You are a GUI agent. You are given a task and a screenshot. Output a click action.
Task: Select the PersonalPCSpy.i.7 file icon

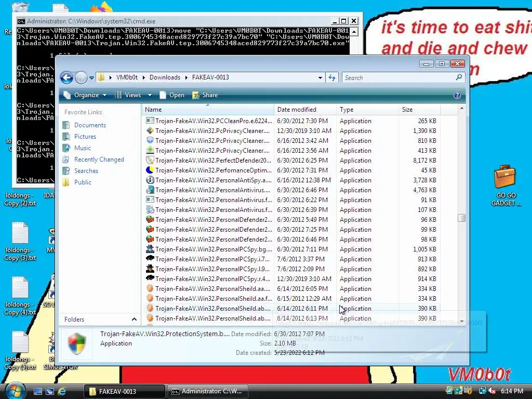tap(150, 259)
